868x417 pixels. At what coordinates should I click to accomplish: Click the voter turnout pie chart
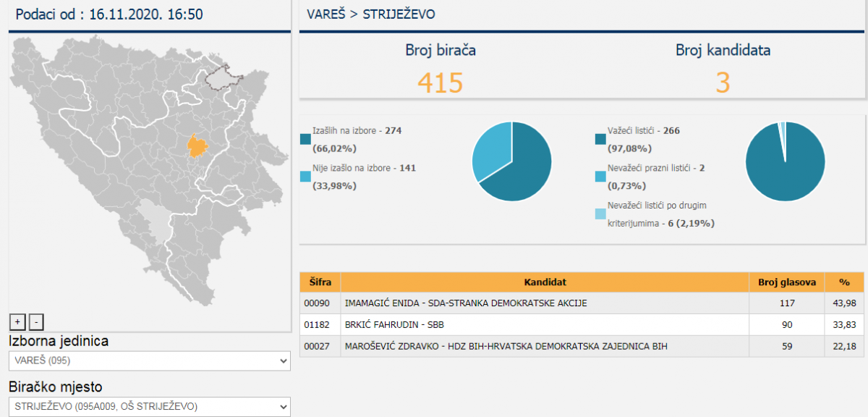point(511,161)
